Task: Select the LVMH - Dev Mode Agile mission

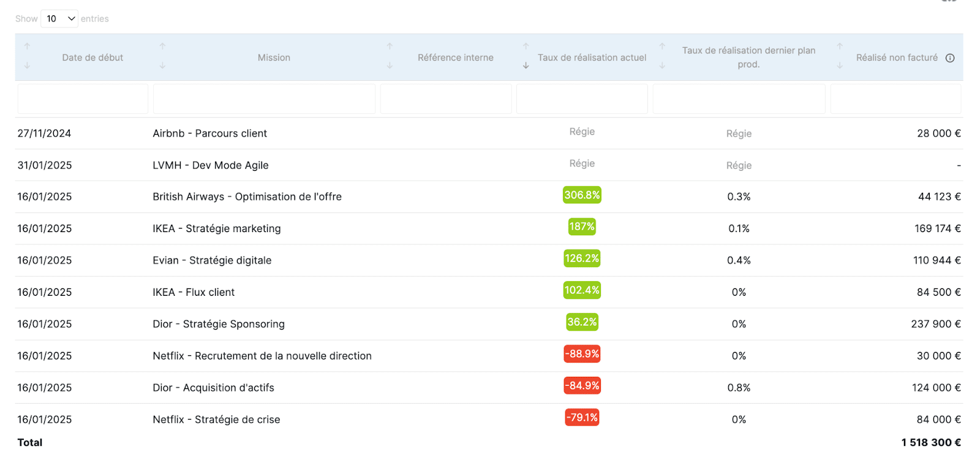Action: coord(211,165)
